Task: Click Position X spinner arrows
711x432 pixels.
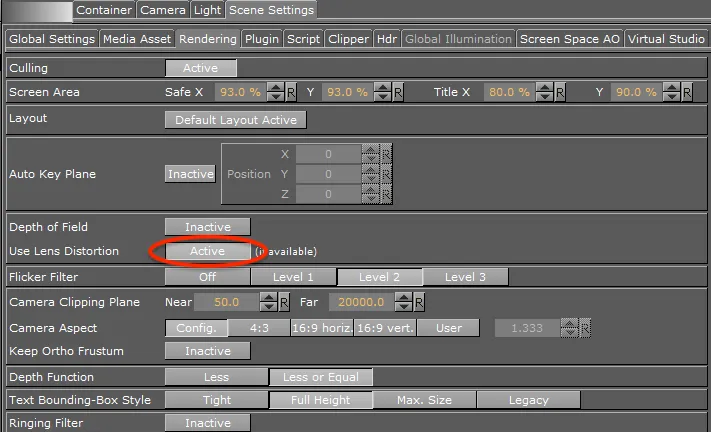Action: [370, 154]
